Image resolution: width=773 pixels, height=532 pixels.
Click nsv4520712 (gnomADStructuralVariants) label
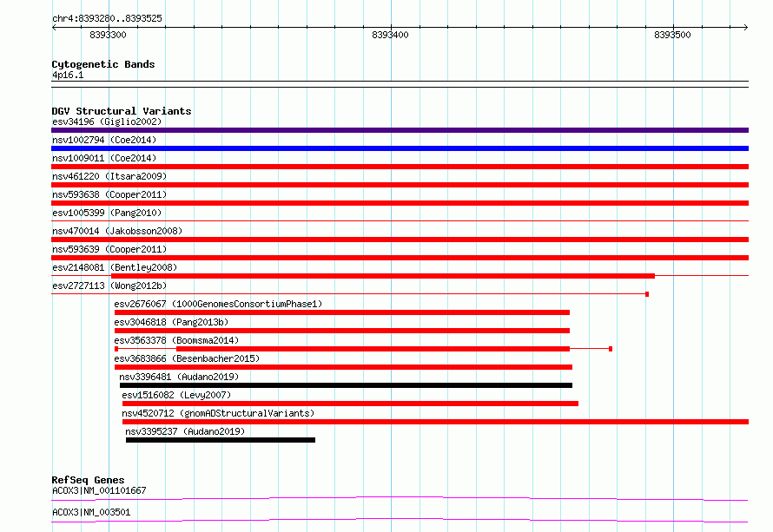218,413
